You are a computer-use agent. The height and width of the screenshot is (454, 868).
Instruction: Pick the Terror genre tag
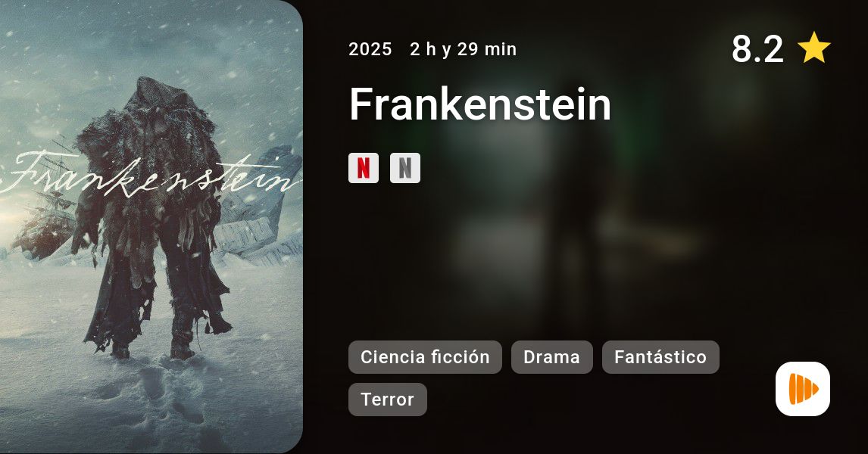pyautogui.click(x=388, y=400)
